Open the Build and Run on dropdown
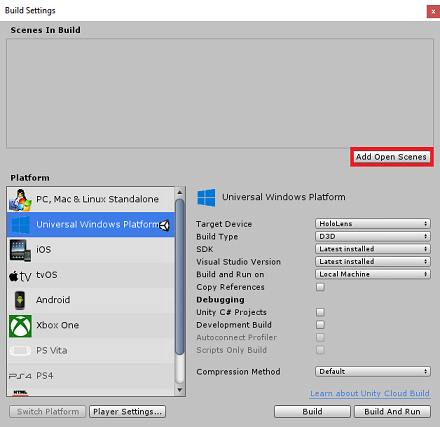This screenshot has width=440, height=427. point(373,274)
